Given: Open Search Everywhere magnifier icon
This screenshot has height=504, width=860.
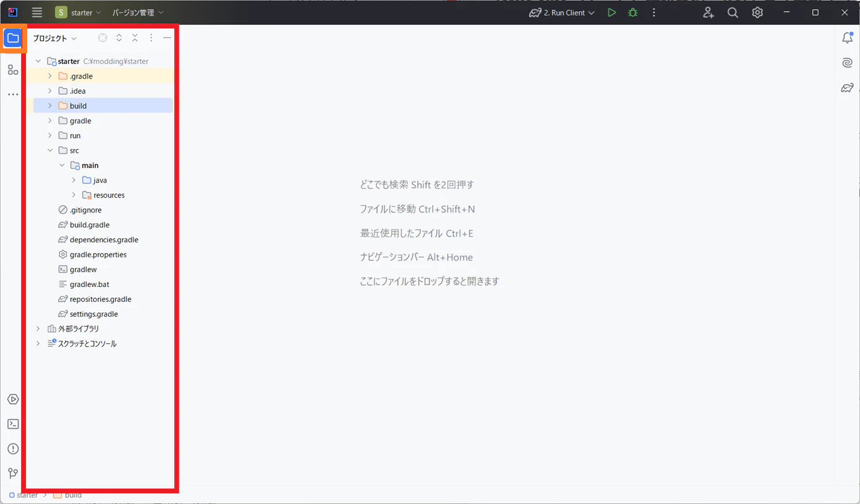Looking at the screenshot, I should [733, 12].
